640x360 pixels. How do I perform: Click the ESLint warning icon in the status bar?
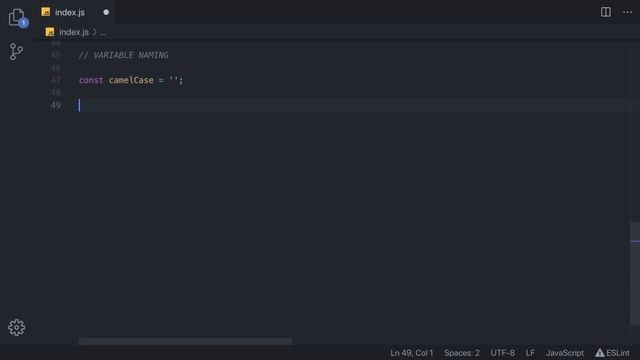[x=599, y=353]
